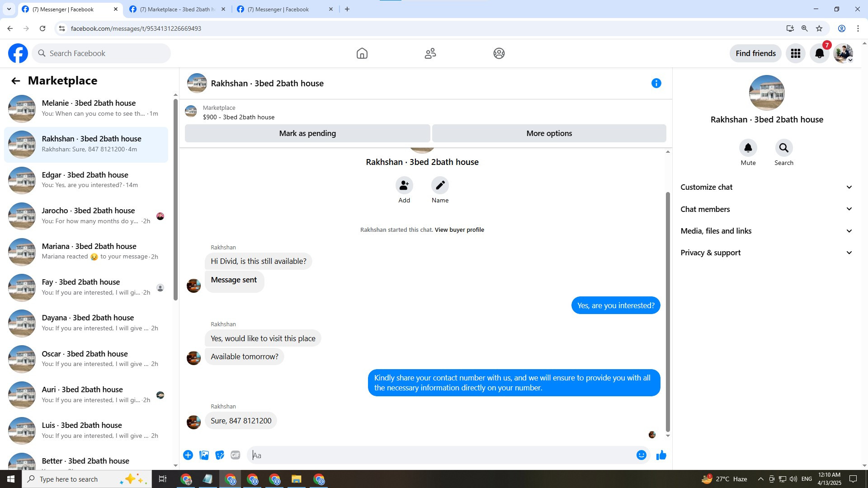Open the Facebook home logo

18,53
